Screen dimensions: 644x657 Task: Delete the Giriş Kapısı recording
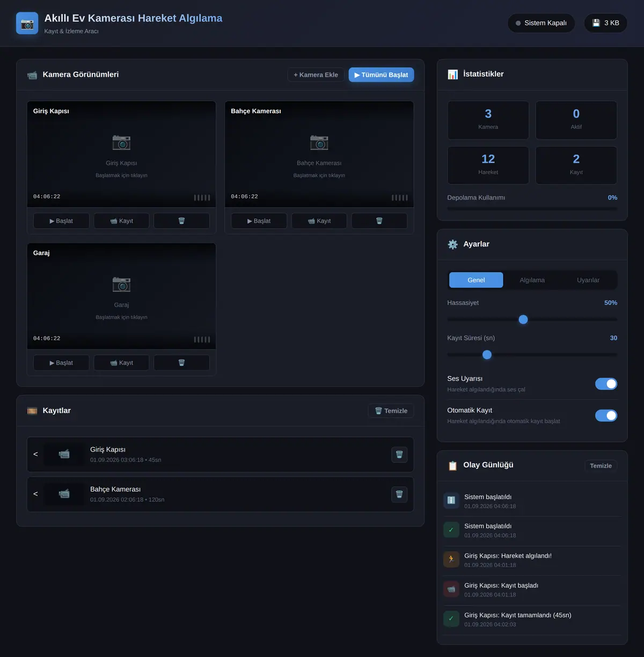(x=399, y=455)
